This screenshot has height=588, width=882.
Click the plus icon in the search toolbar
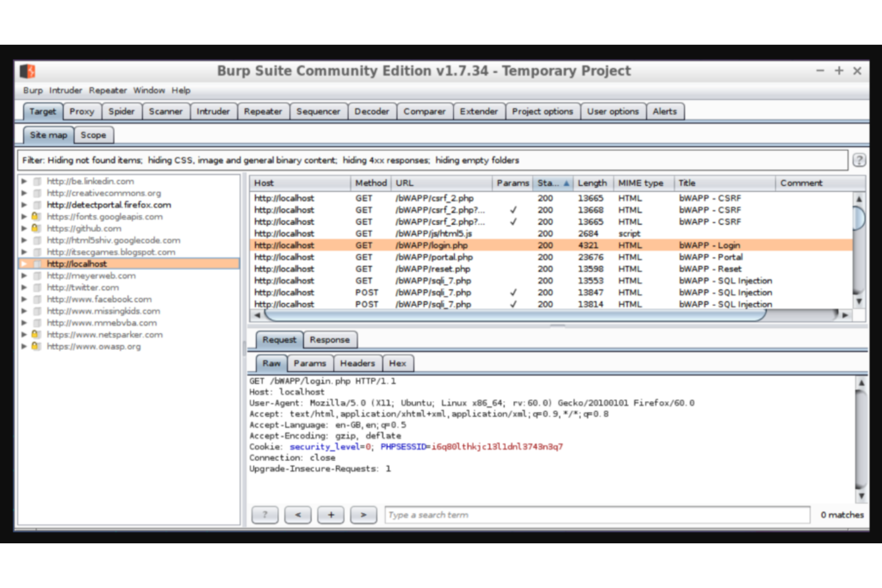pyautogui.click(x=331, y=515)
